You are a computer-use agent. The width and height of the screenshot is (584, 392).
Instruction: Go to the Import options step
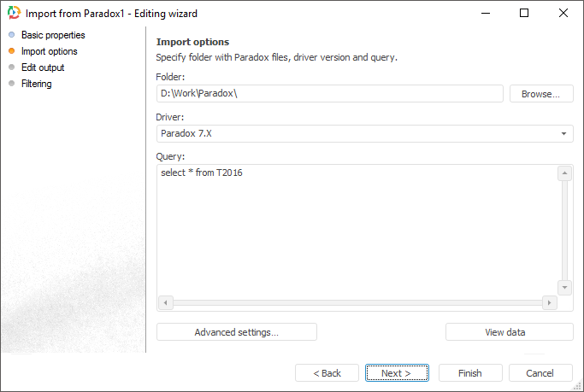tap(49, 51)
